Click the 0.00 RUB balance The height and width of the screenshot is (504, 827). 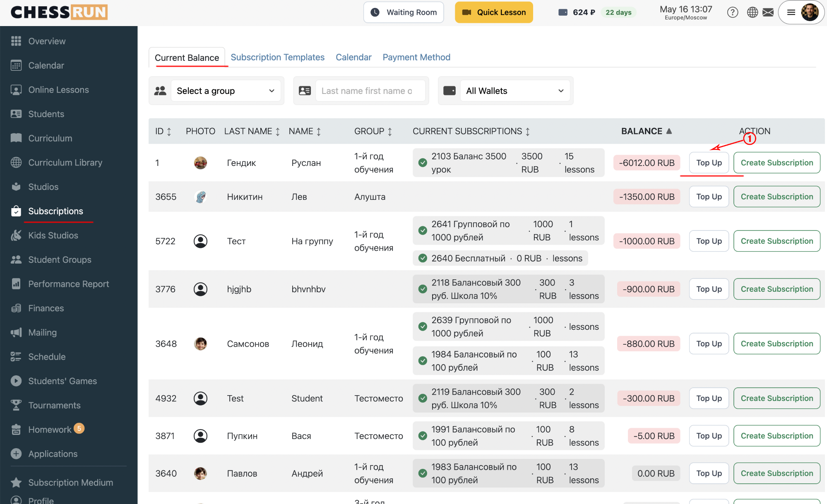656,473
